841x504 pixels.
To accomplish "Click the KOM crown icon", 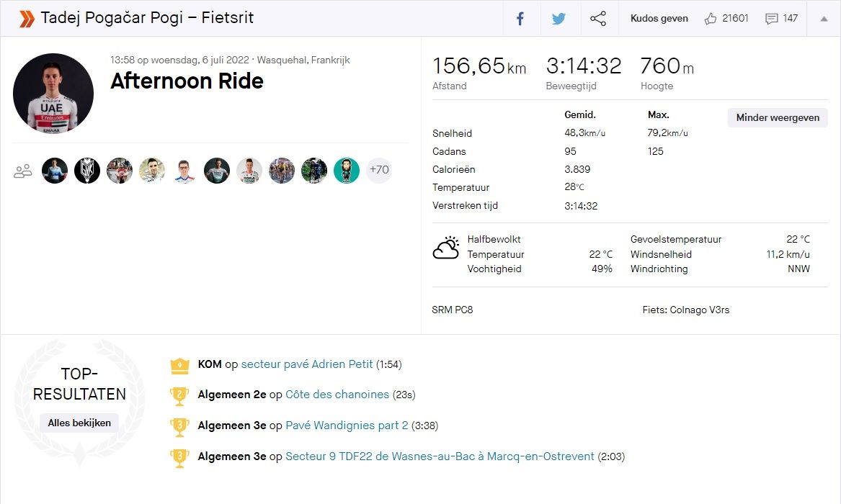I will coord(179,364).
